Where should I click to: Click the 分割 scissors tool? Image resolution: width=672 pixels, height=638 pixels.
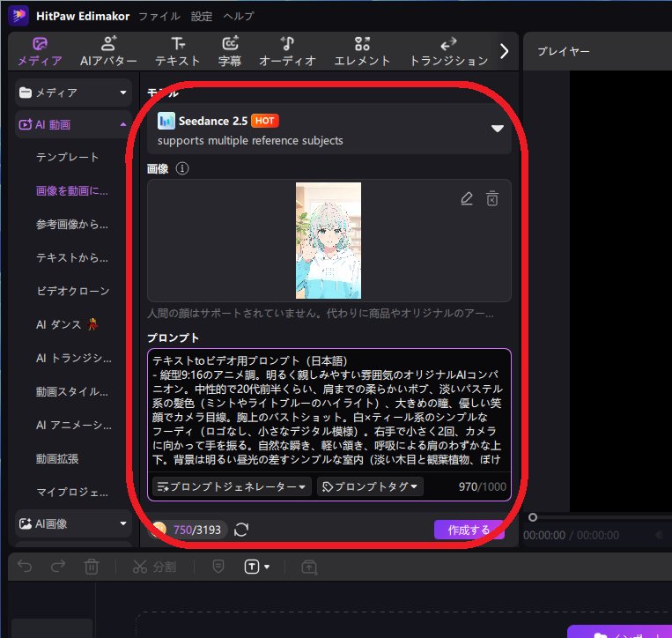tap(154, 567)
